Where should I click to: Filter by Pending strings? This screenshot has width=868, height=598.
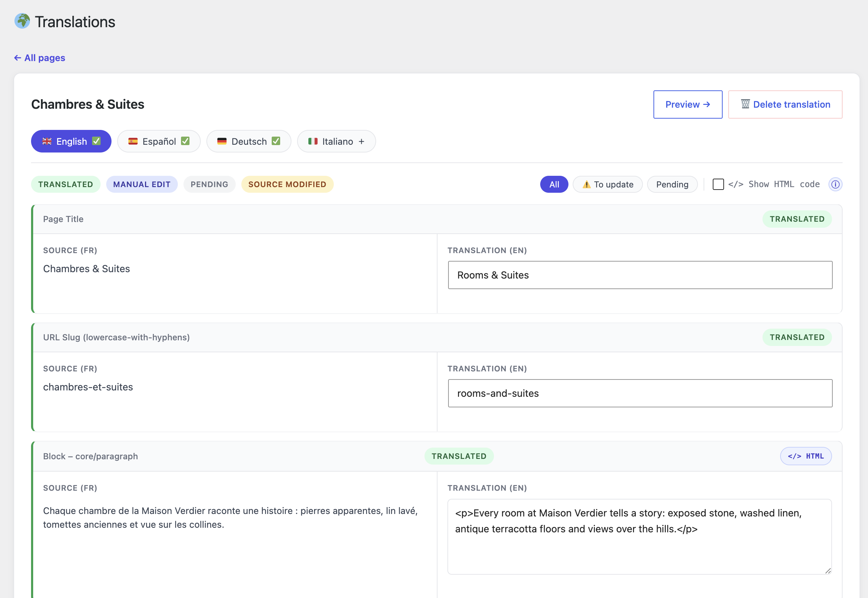pos(672,184)
